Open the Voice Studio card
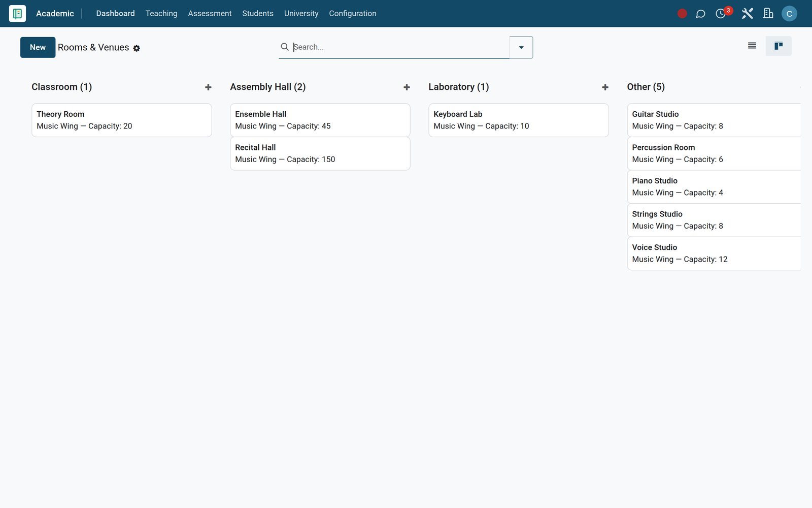Viewport: 812px width, 508px height. [714, 253]
